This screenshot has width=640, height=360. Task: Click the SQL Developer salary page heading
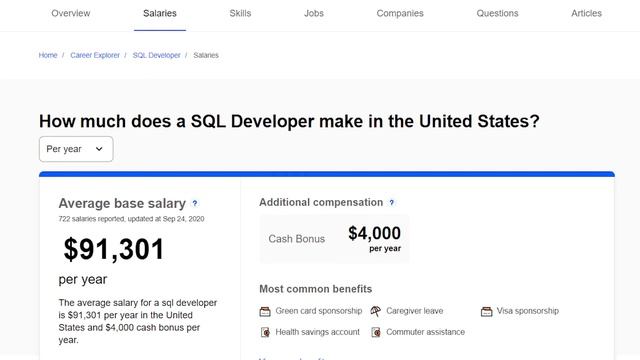tap(289, 122)
